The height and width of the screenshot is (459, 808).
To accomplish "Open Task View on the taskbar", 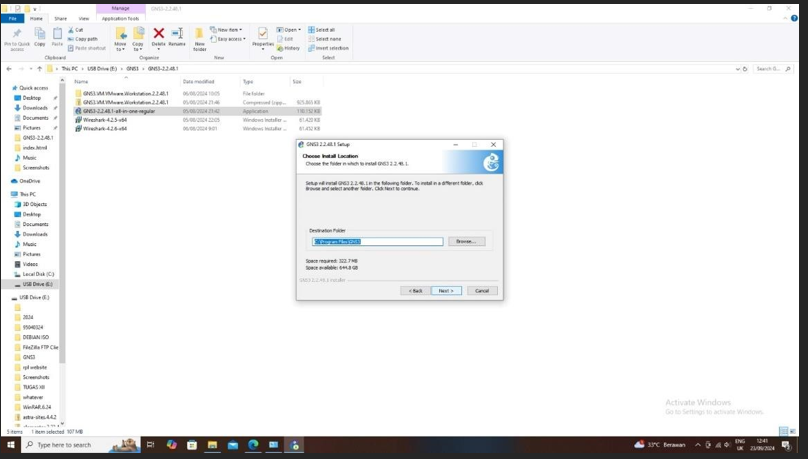I will click(150, 445).
